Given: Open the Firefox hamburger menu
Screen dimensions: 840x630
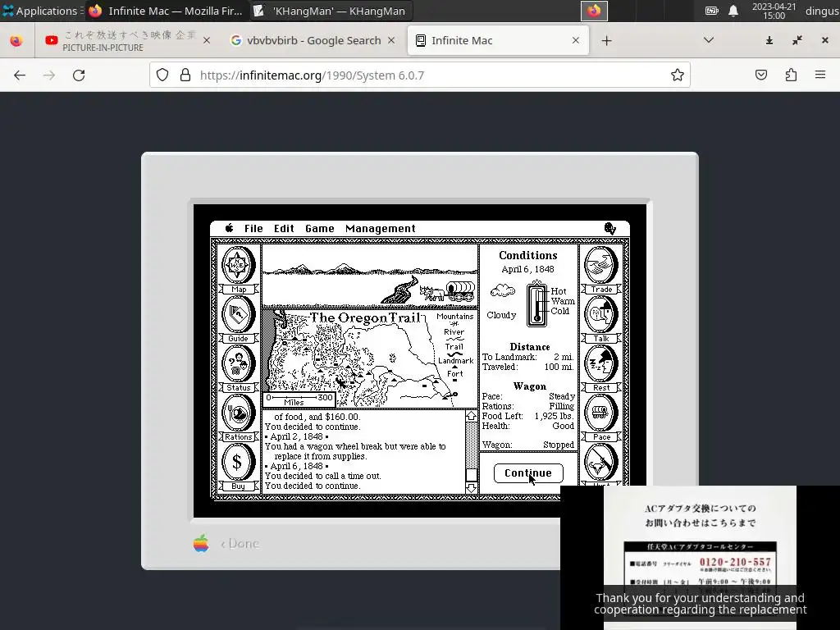Looking at the screenshot, I should coord(820,75).
